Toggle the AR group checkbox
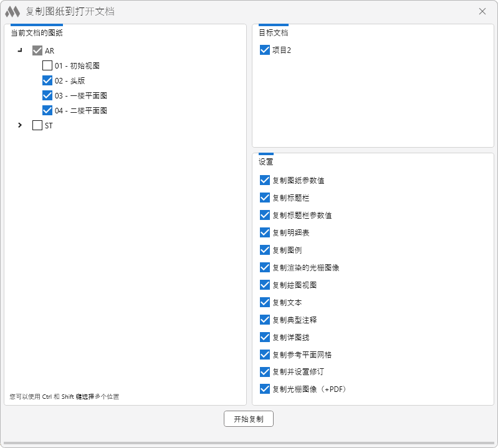 37,50
